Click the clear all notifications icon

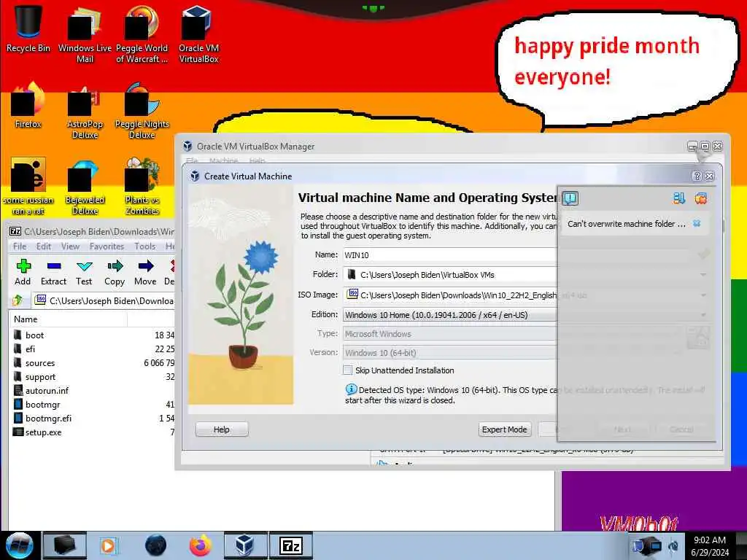pos(701,198)
